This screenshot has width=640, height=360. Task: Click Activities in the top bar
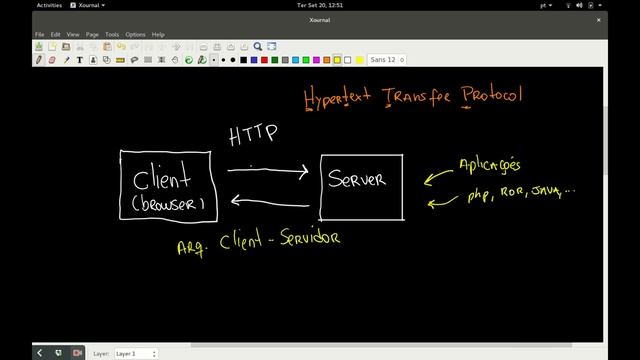(49, 5)
